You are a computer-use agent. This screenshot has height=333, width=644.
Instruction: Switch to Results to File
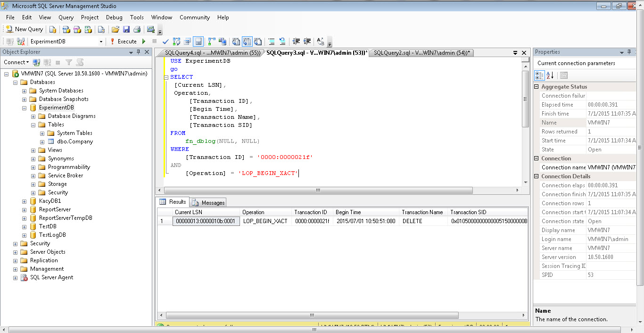[258, 42]
